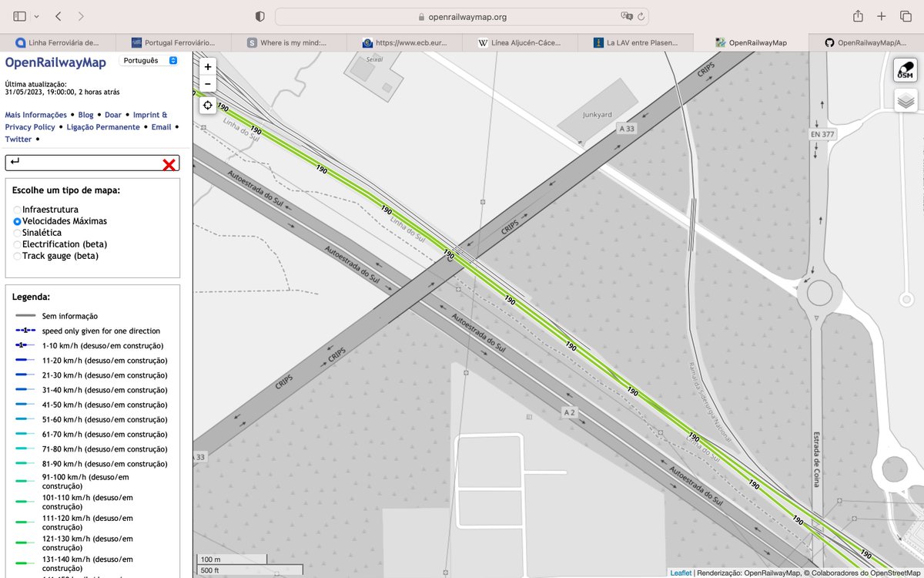The image size is (924, 578).
Task: Open the Email link
Action: click(x=161, y=127)
